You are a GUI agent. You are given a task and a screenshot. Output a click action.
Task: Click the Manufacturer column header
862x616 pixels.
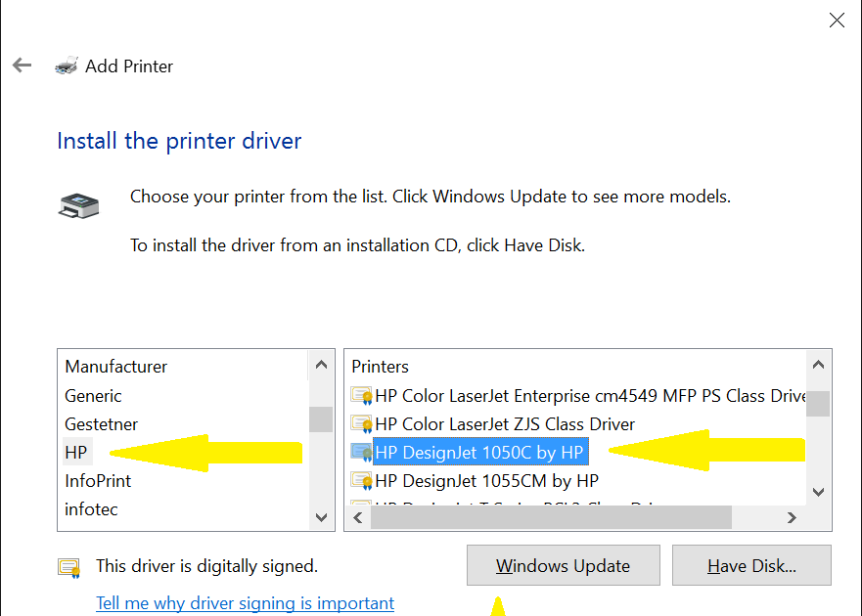pos(116,367)
